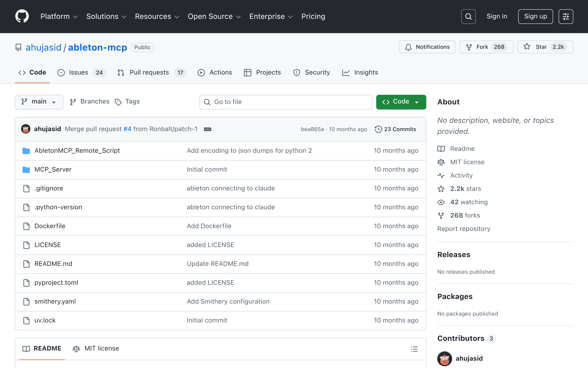Click the ahujasid contributor avatar

pos(444,359)
